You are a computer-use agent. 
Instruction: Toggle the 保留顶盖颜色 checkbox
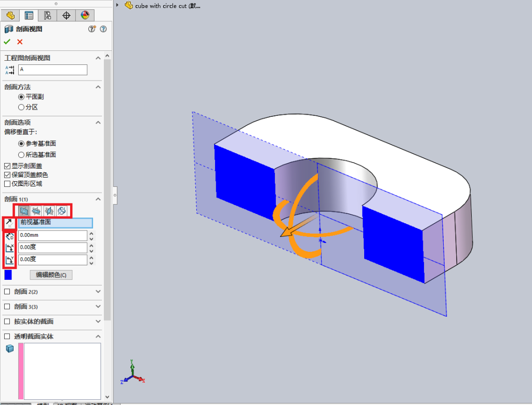7,174
